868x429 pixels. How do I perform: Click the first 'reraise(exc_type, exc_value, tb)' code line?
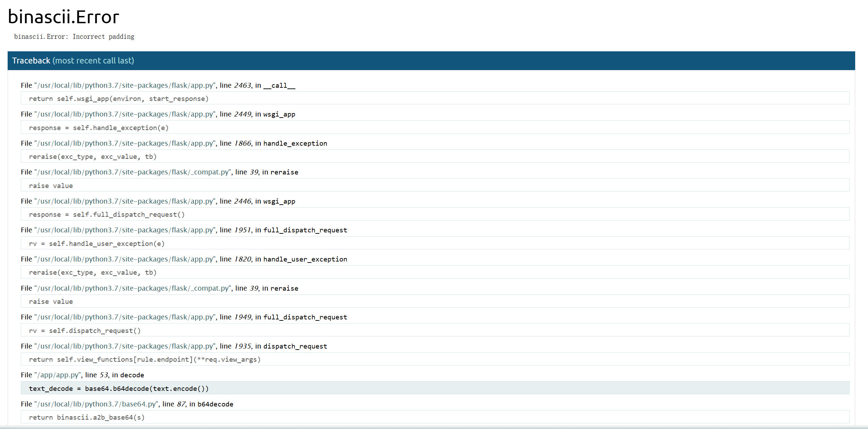(x=93, y=156)
